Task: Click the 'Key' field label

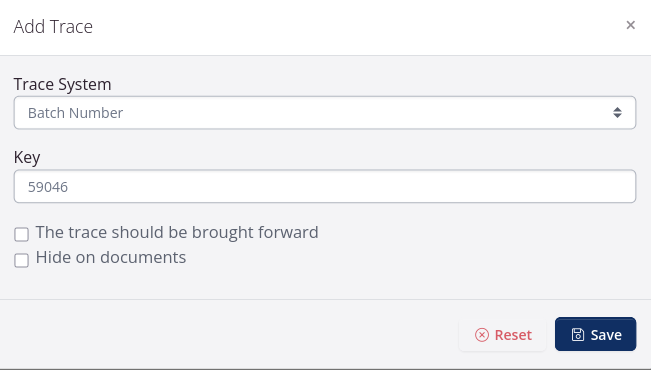Action: pos(27,157)
